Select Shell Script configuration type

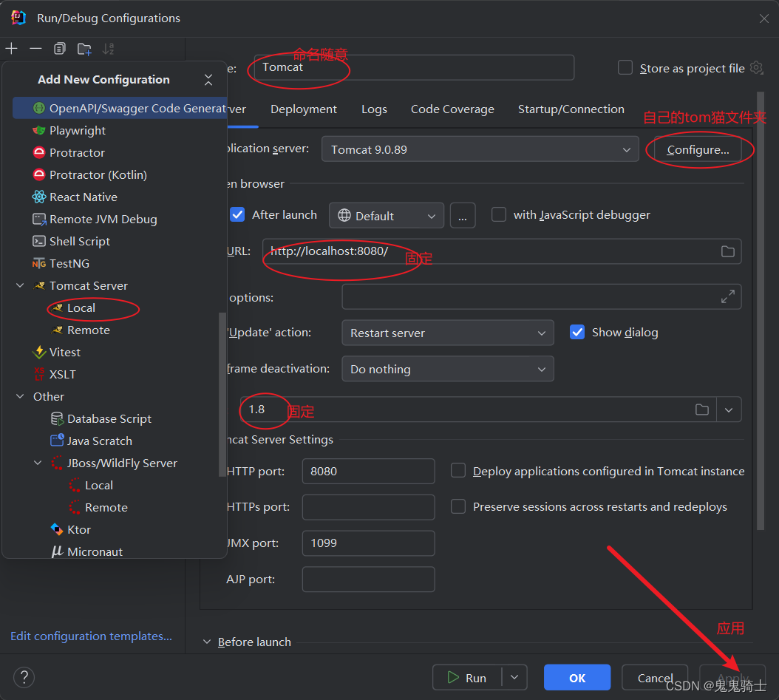click(x=80, y=242)
